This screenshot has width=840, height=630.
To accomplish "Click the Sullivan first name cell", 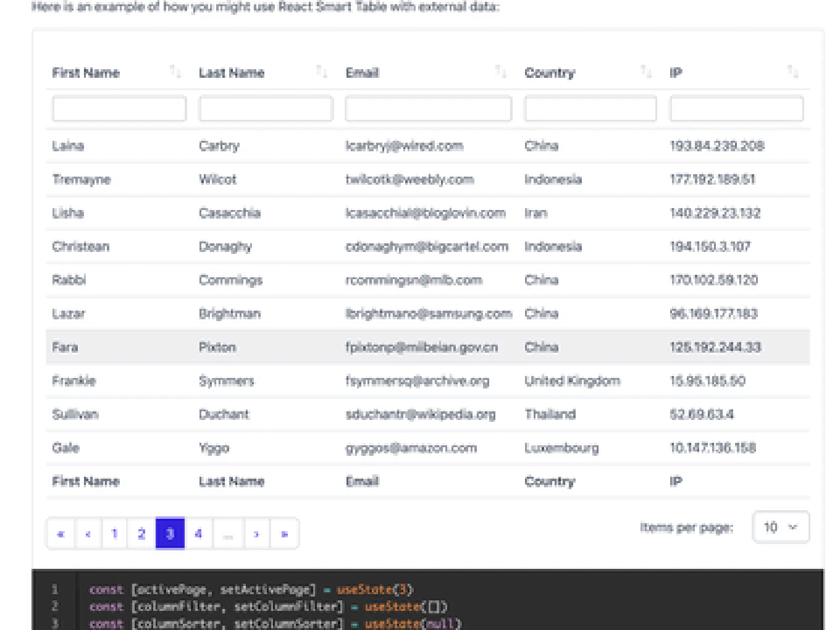I will point(75,414).
